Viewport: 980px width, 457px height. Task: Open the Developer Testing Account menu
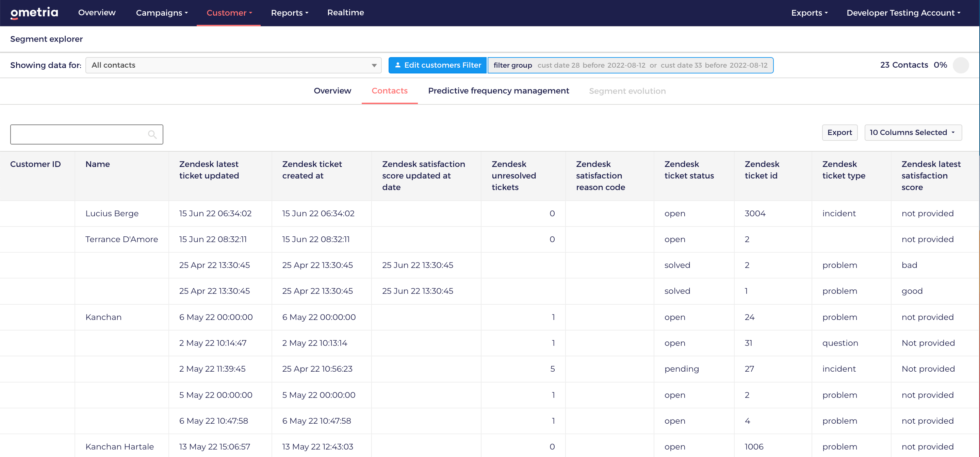tap(903, 13)
